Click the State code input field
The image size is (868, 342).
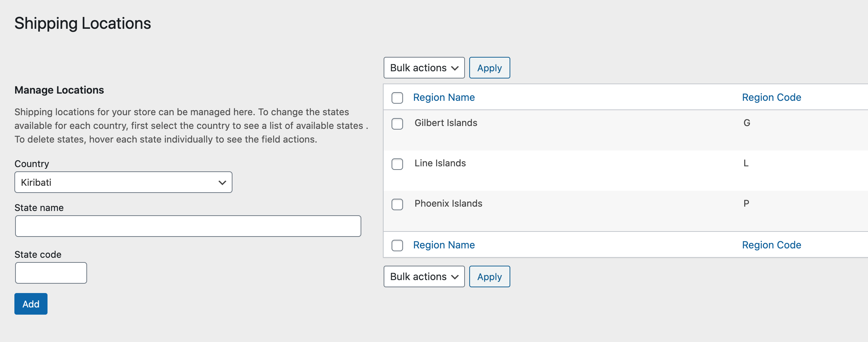pyautogui.click(x=51, y=273)
